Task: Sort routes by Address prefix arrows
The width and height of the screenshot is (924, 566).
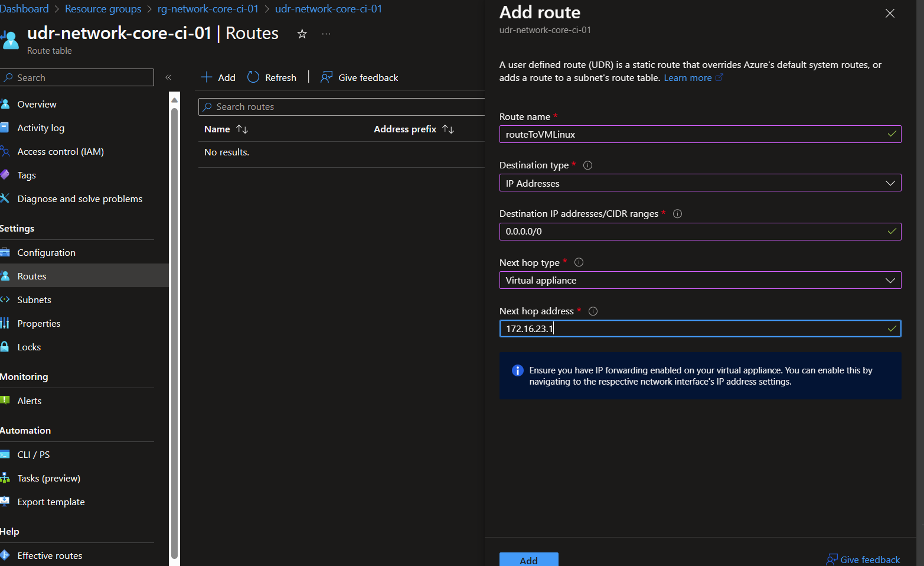Action: pos(448,129)
